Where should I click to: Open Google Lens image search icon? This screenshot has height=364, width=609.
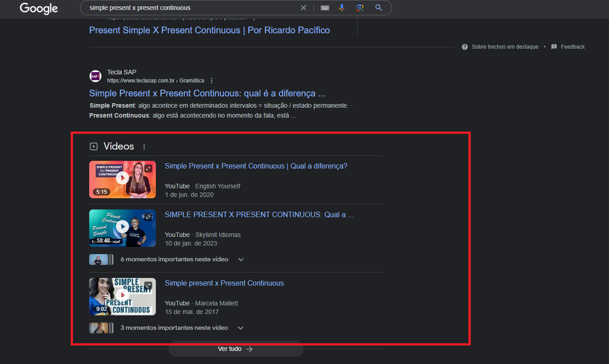pos(359,8)
